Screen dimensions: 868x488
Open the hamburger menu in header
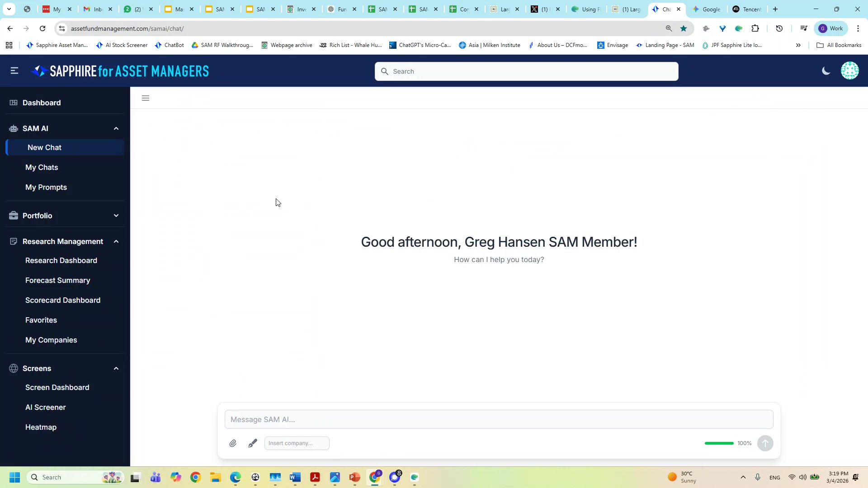(x=14, y=71)
